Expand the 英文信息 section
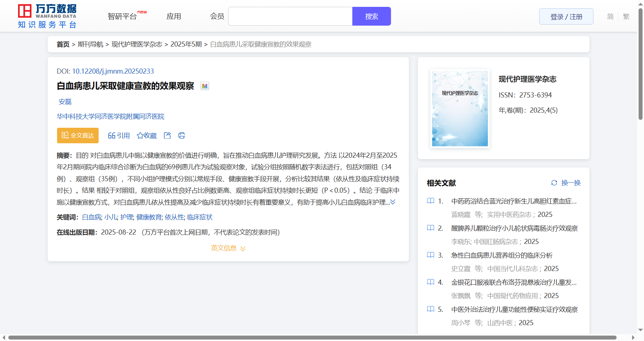Image resolution: width=644 pixels, height=341 pixels. pyautogui.click(x=228, y=248)
